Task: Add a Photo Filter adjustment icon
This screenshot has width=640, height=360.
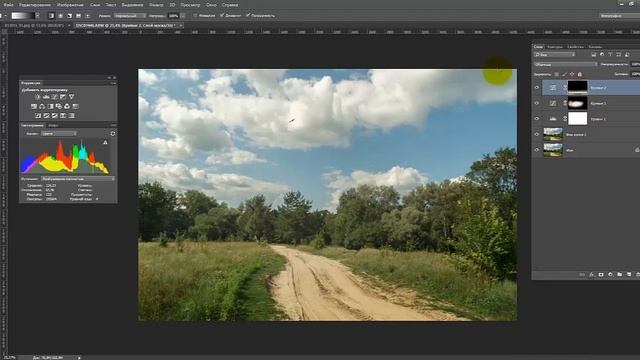Action: point(59,106)
